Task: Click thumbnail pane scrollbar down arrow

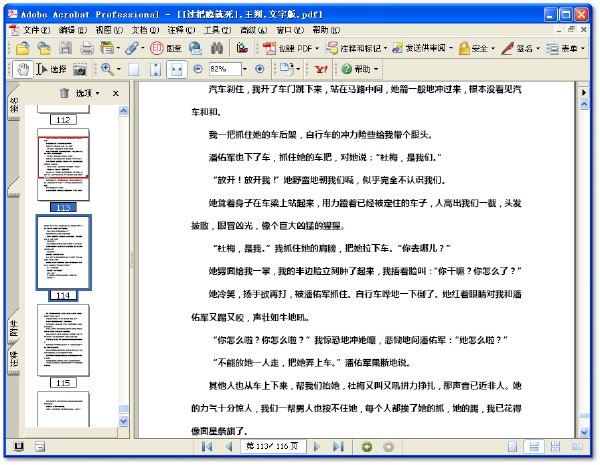Action: (124, 421)
